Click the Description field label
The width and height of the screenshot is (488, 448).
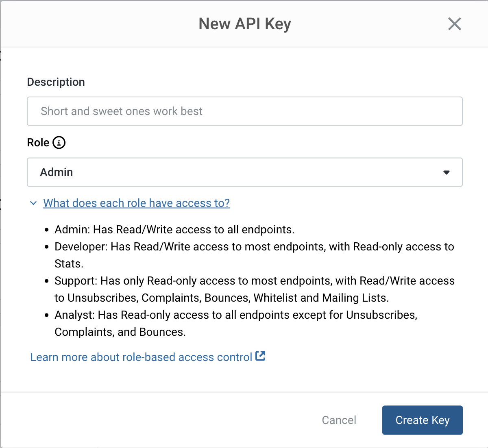pyautogui.click(x=56, y=82)
